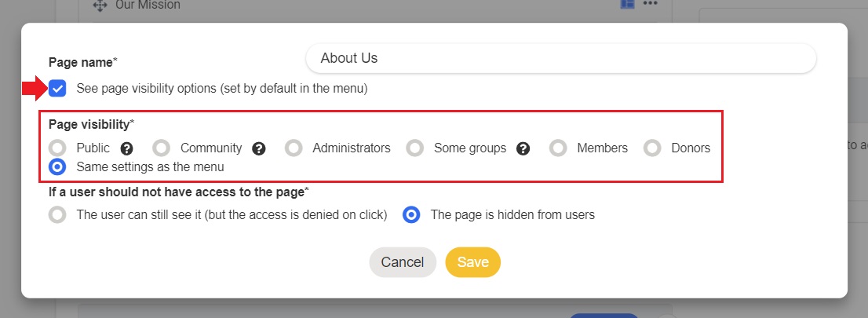Select the Donors visibility option

[652, 148]
